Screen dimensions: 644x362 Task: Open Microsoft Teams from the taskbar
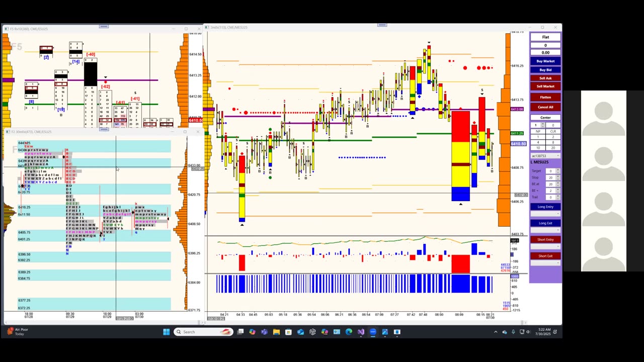[x=264, y=332]
